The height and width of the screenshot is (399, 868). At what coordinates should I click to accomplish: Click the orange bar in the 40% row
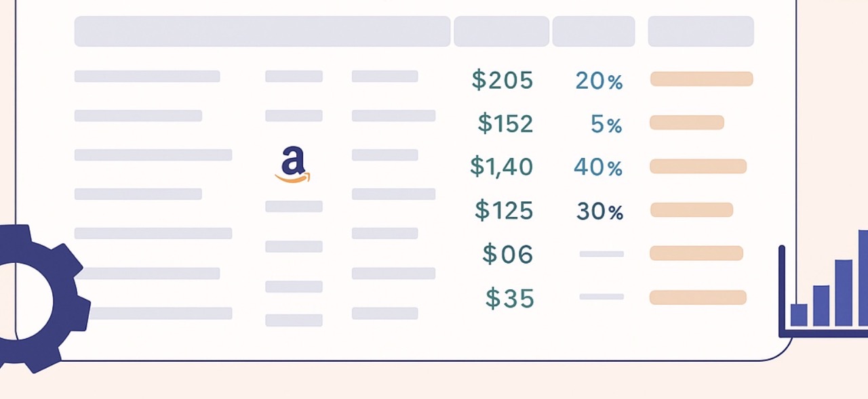698,167
